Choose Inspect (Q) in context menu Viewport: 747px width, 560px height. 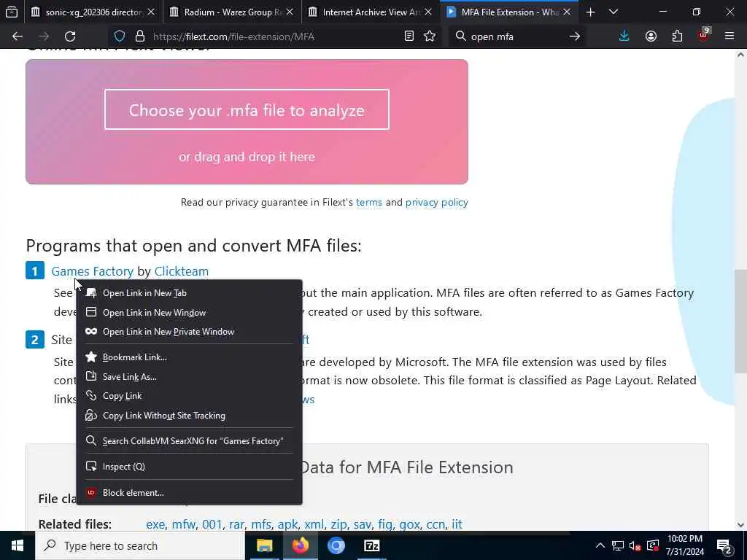[x=189, y=466]
